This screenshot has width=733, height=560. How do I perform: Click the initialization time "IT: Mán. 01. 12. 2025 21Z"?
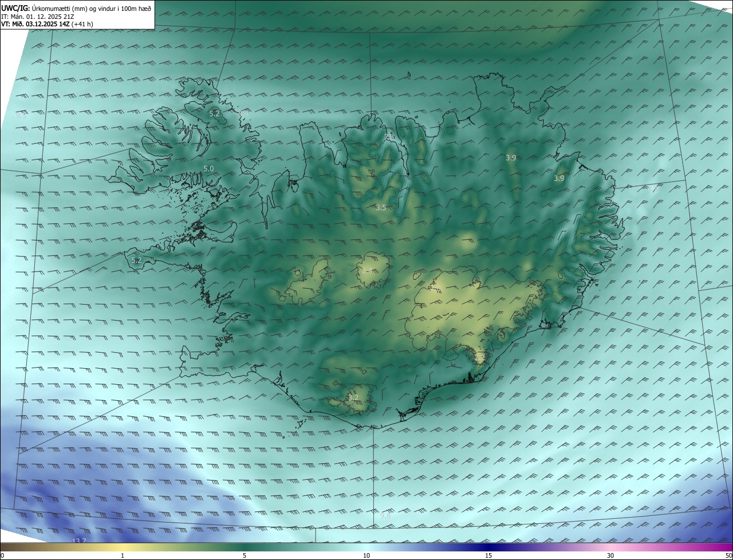(x=38, y=16)
